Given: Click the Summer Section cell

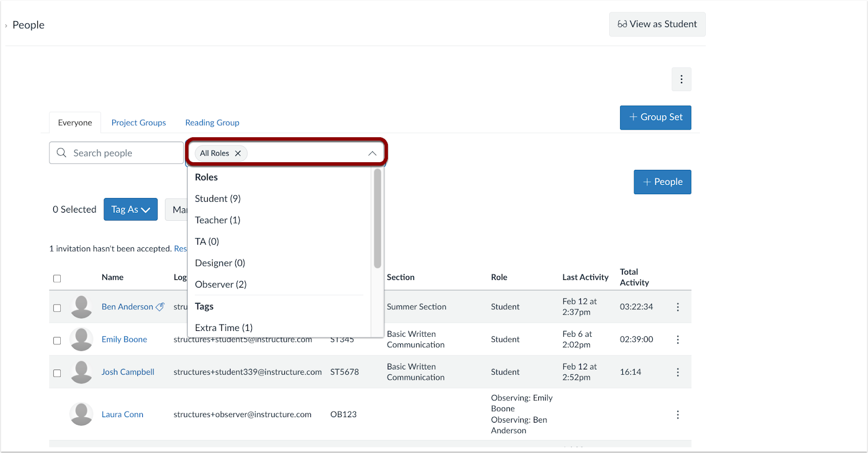Looking at the screenshot, I should [x=417, y=307].
